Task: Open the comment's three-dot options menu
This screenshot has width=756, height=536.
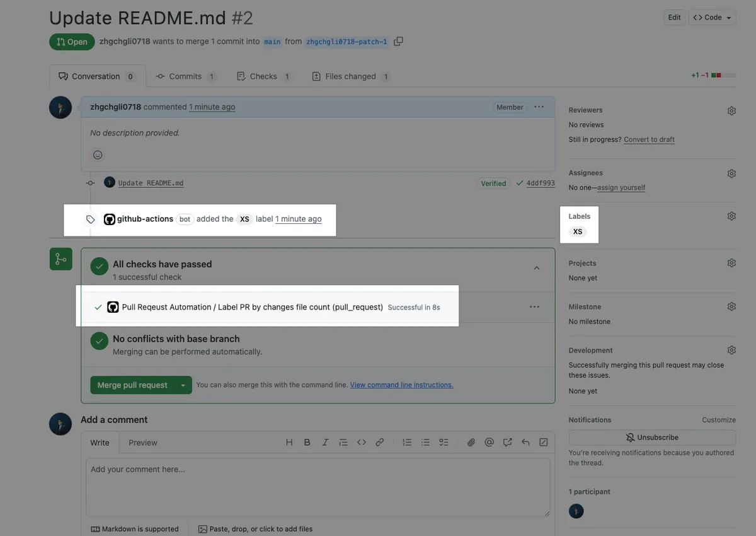Action: coord(539,107)
